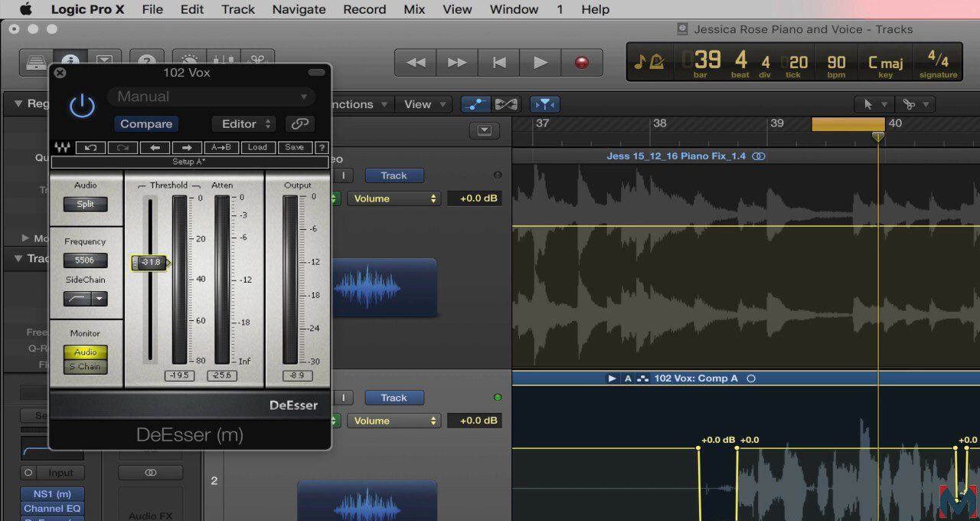
Task: Toggle the Flex view button
Action: tap(506, 104)
